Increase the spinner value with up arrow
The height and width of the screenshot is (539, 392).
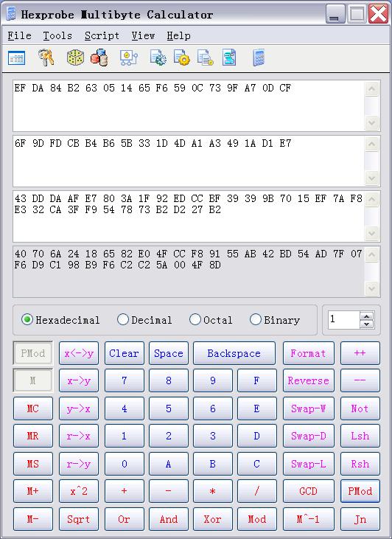pyautogui.click(x=367, y=316)
